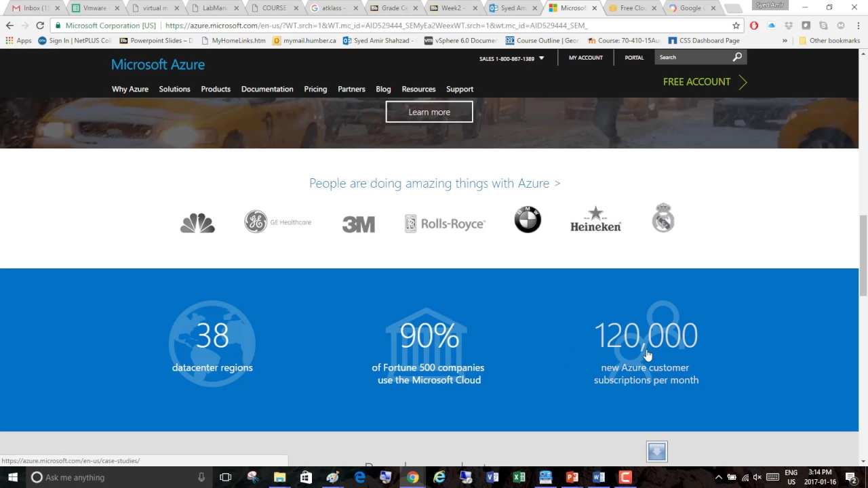Open the Why Azure menu

point(130,89)
